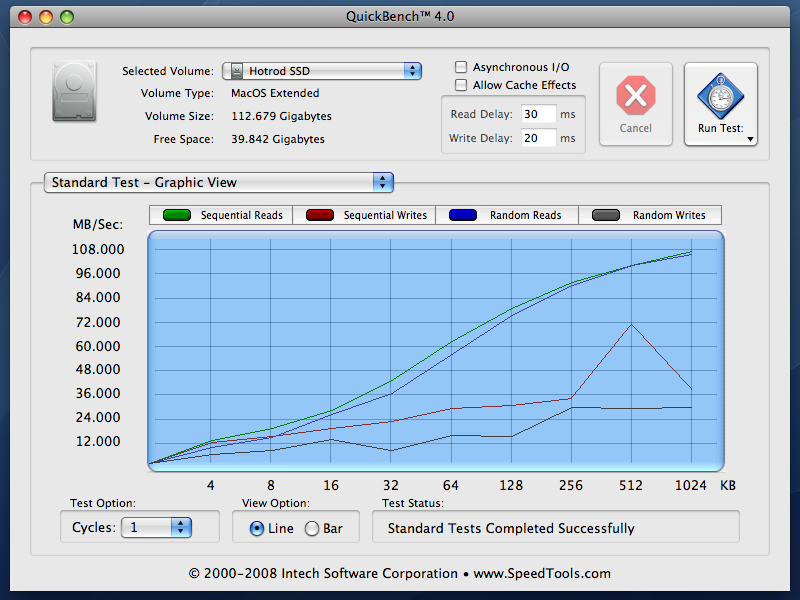This screenshot has height=600, width=800.
Task: Open the Standard Test Graphic View dropdown
Action: coord(219,182)
